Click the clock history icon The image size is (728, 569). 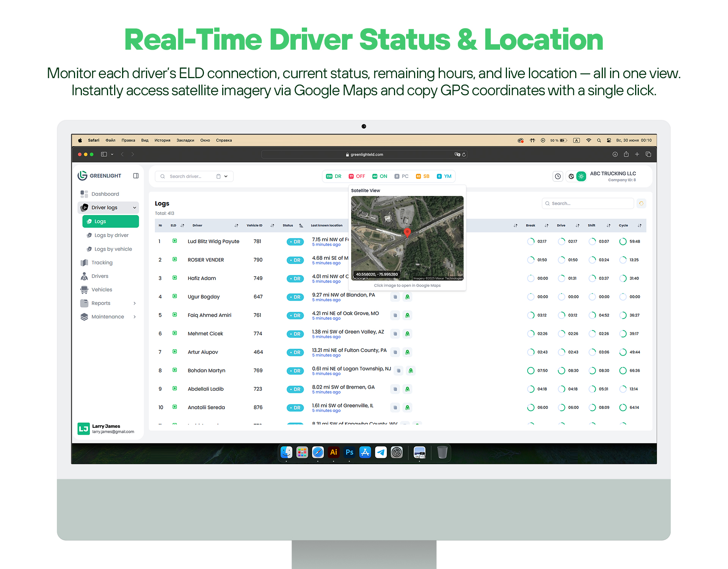558,176
